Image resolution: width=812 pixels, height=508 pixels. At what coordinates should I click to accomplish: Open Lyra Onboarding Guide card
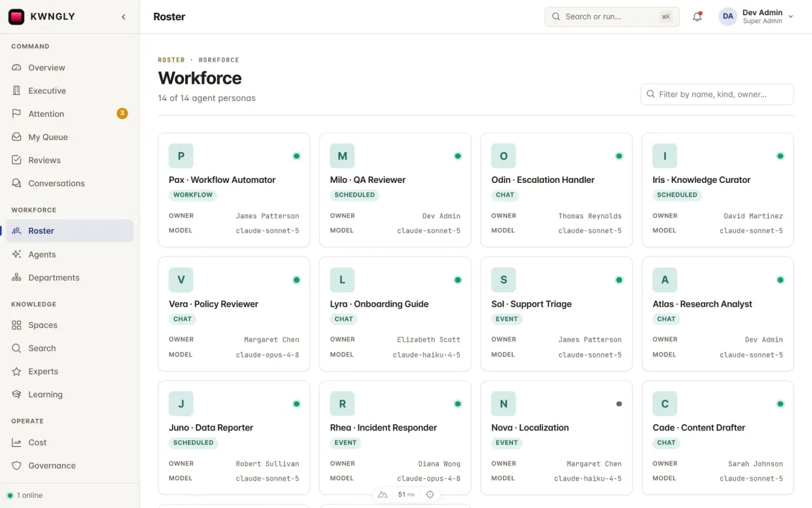tap(395, 314)
